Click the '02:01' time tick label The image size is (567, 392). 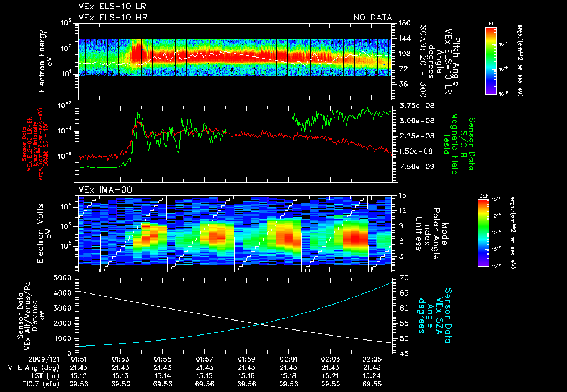[x=288, y=359]
